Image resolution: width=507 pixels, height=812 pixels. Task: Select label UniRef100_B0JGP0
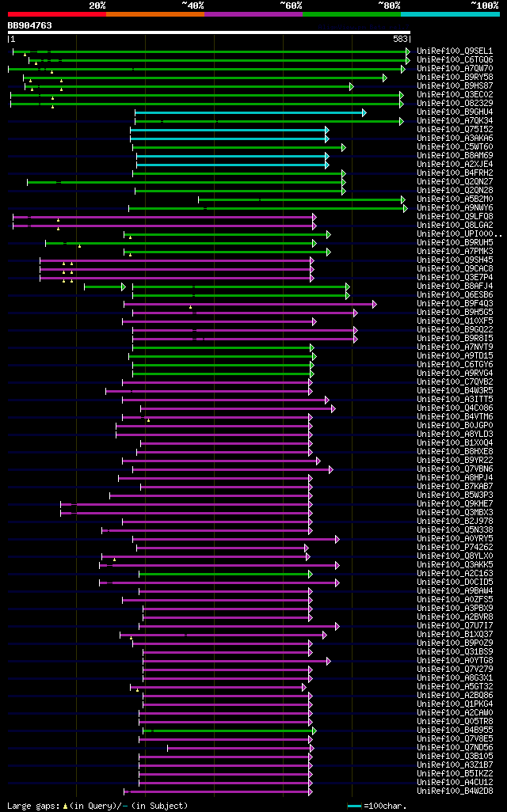click(x=455, y=425)
